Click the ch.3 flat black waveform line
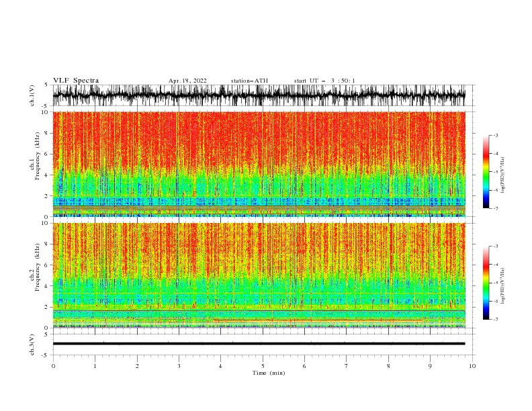This screenshot has height=411, width=532. click(259, 344)
